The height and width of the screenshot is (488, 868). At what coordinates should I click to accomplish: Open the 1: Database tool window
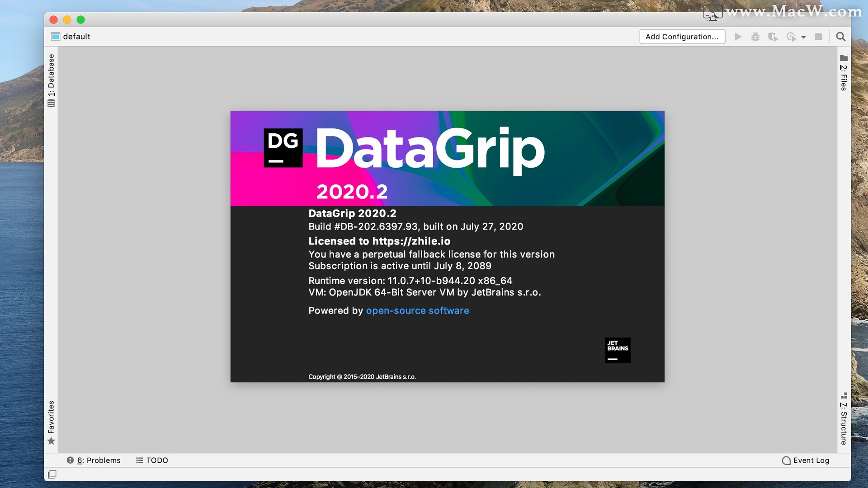pyautogui.click(x=51, y=75)
